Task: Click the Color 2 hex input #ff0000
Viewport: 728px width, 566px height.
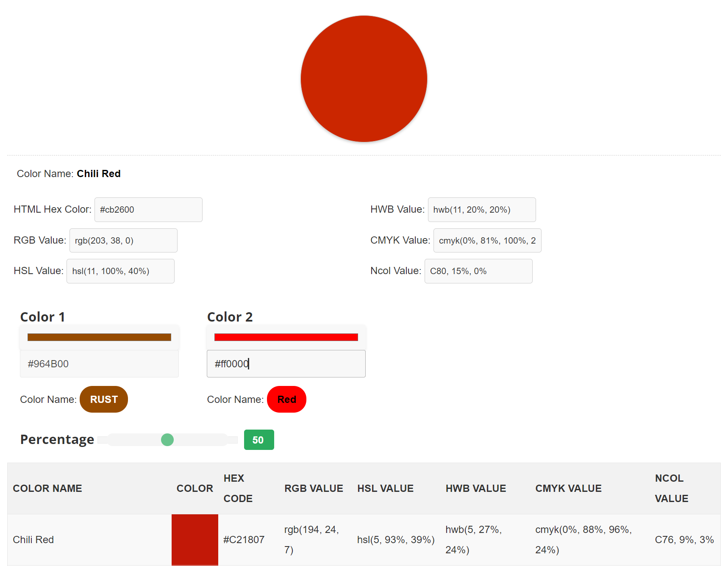Action: pos(286,364)
